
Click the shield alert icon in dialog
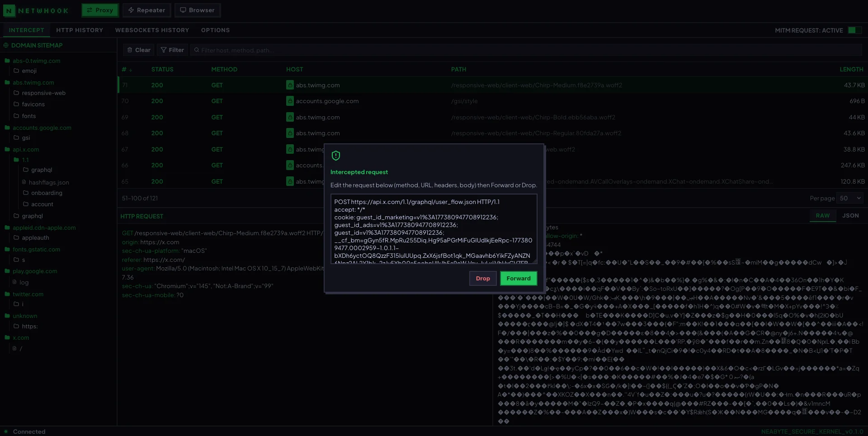click(x=336, y=156)
